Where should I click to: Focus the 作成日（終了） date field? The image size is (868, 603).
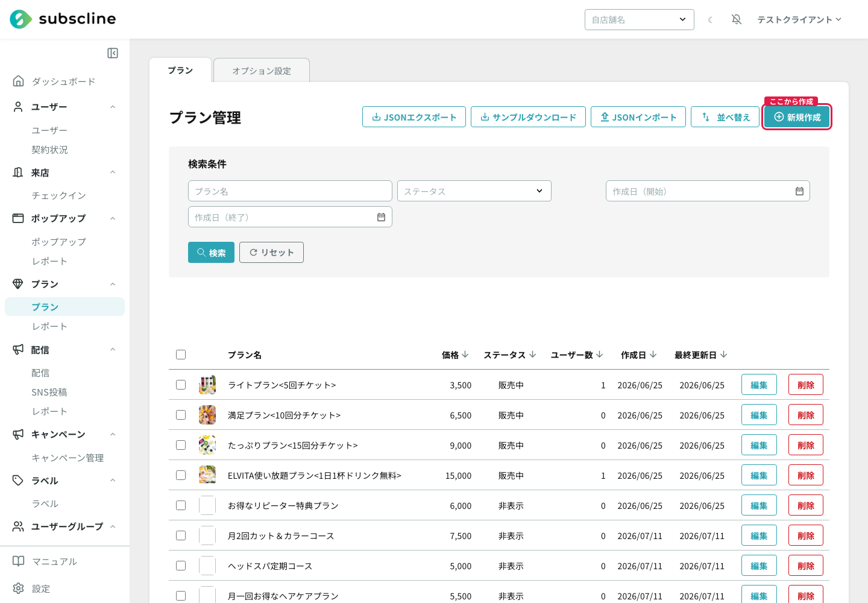click(x=290, y=217)
